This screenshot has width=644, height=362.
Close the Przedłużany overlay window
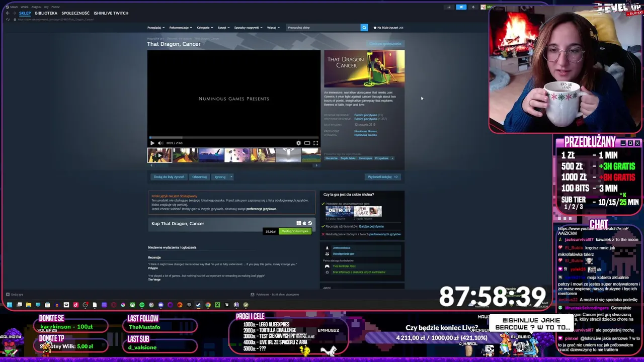637,143
